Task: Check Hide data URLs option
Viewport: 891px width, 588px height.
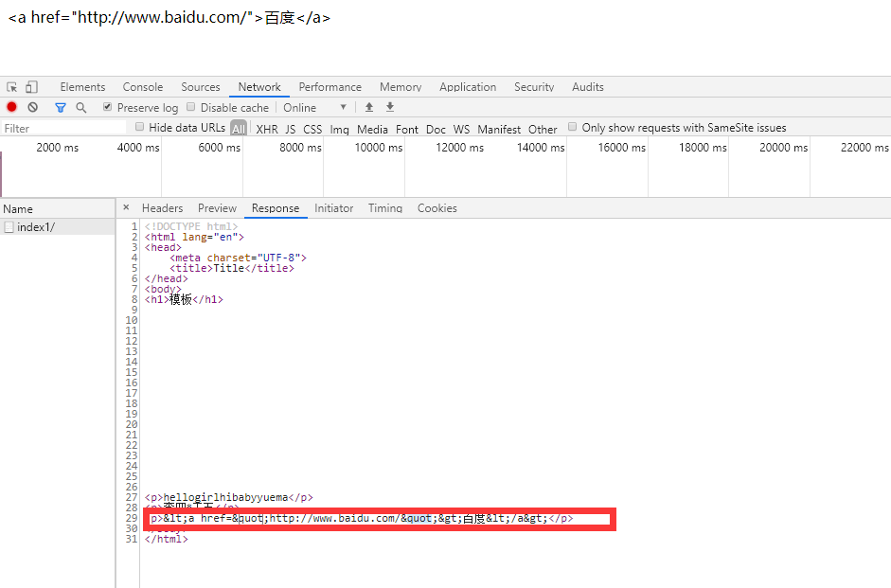Action: click(139, 127)
